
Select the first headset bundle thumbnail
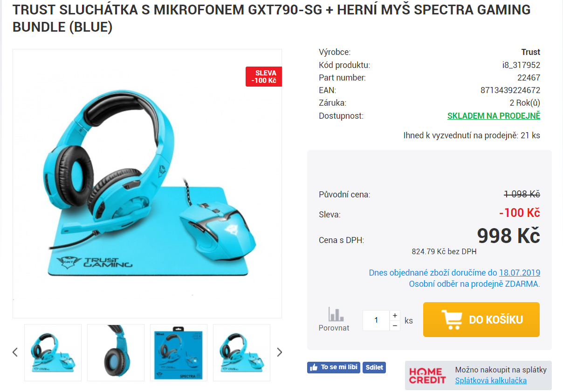[53, 352]
